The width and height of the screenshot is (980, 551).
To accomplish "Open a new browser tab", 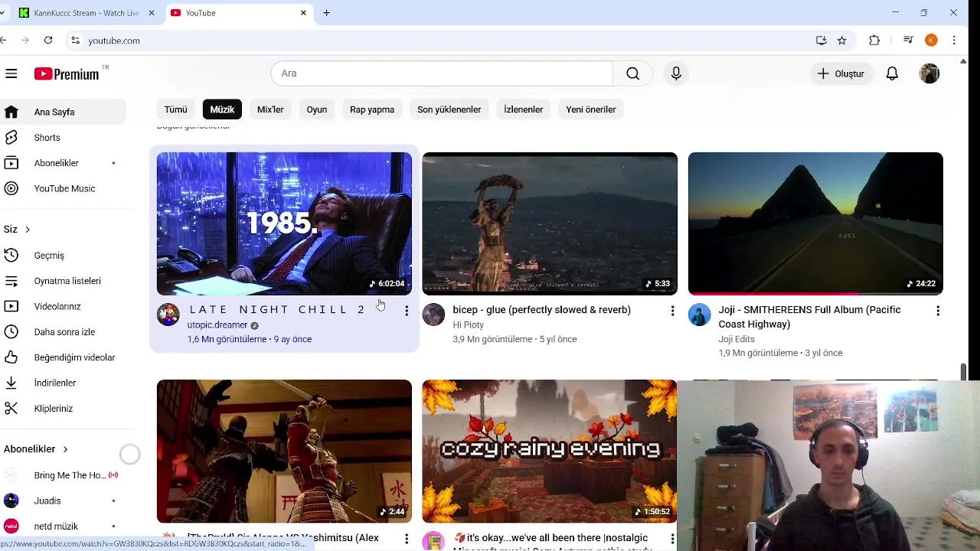I will coord(326,13).
